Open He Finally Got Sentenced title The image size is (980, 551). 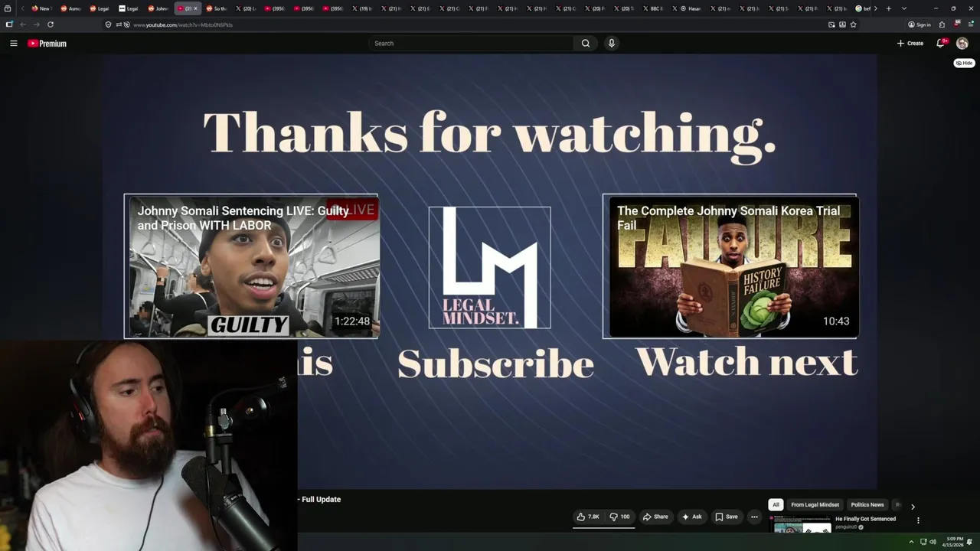pyautogui.click(x=865, y=519)
